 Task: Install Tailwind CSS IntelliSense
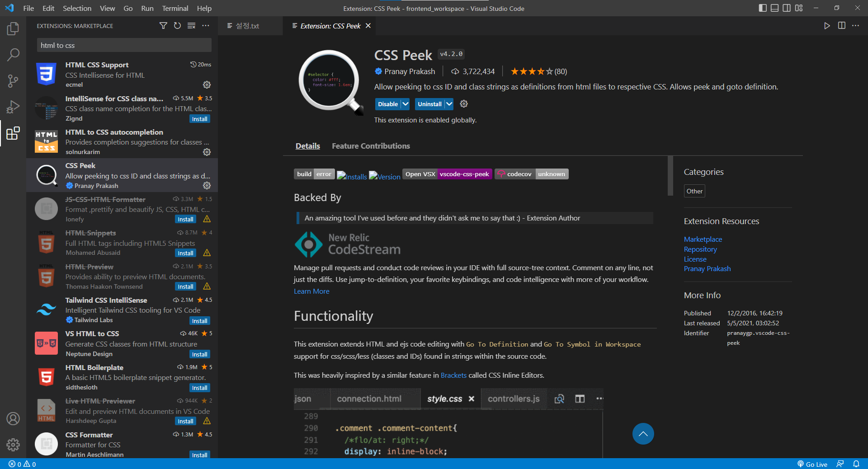click(x=199, y=321)
